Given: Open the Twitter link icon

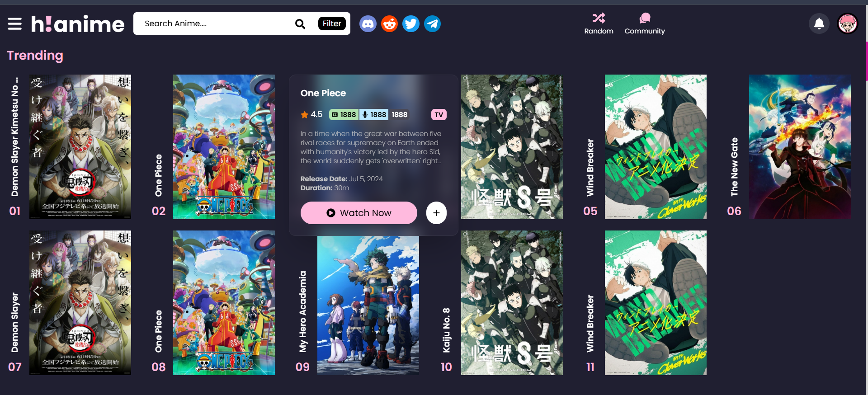Looking at the screenshot, I should (x=411, y=24).
